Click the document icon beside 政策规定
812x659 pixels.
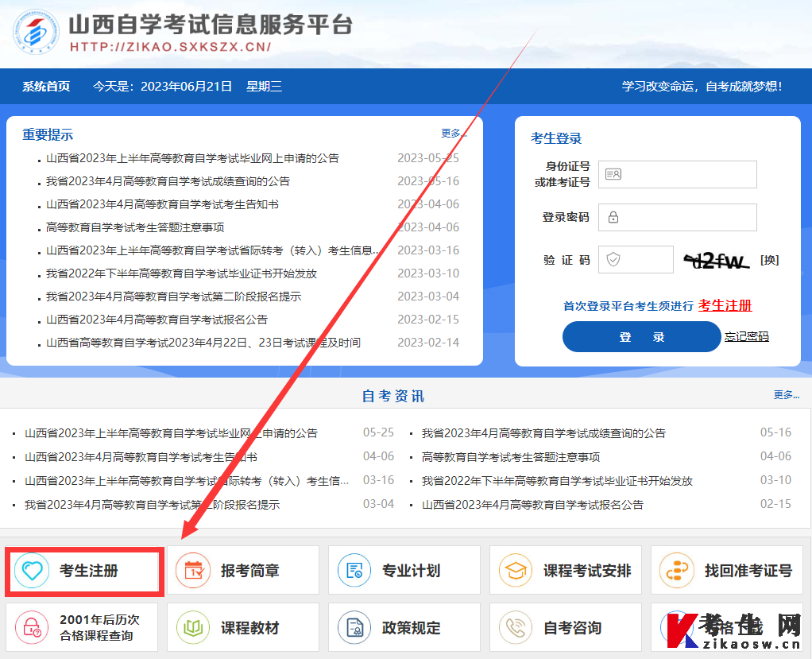click(354, 627)
